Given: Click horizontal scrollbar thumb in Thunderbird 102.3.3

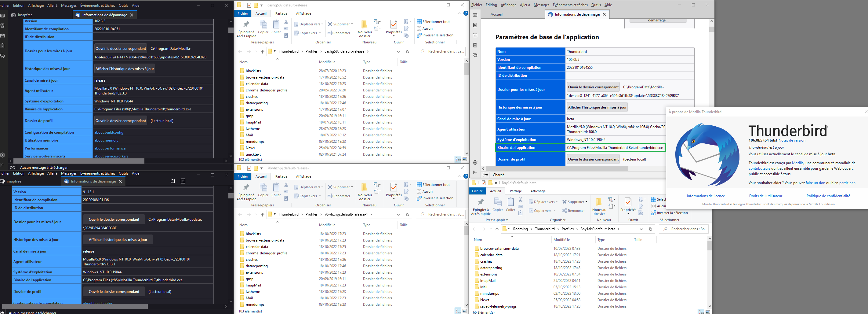Looking at the screenshot, I should [79, 161].
